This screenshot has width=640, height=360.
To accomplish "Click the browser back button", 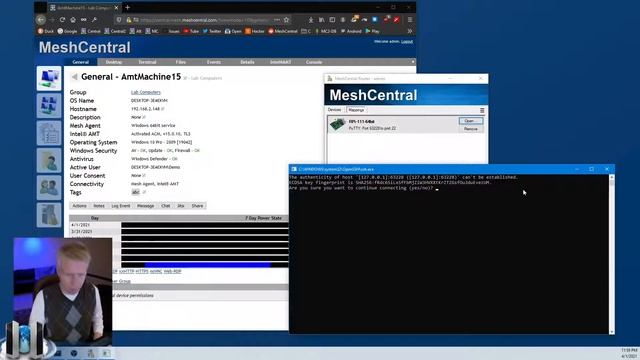I will (40, 20).
